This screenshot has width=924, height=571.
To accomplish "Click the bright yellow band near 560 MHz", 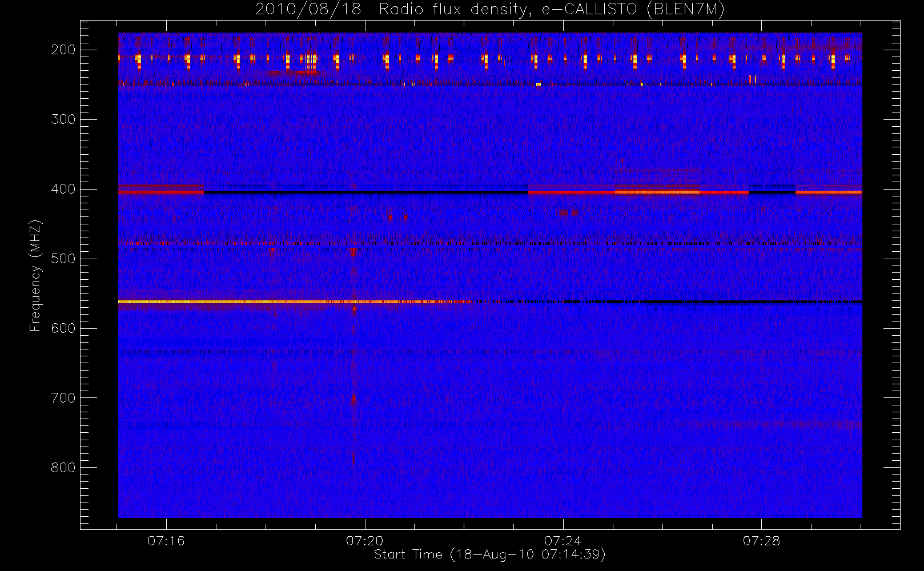I will pyautogui.click(x=296, y=301).
